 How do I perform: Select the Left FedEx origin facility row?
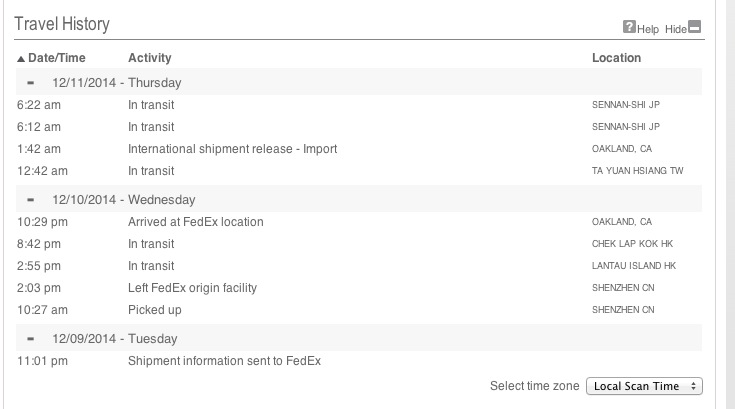pos(359,288)
